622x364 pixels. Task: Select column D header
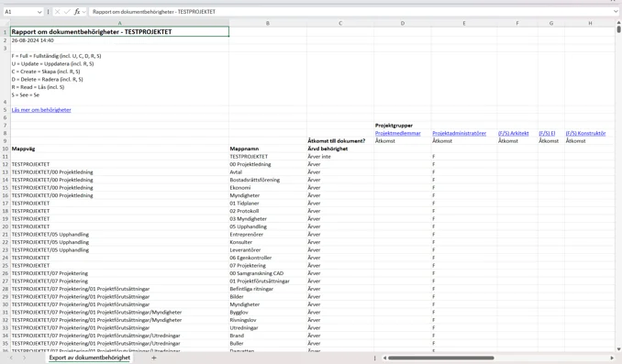click(402, 23)
